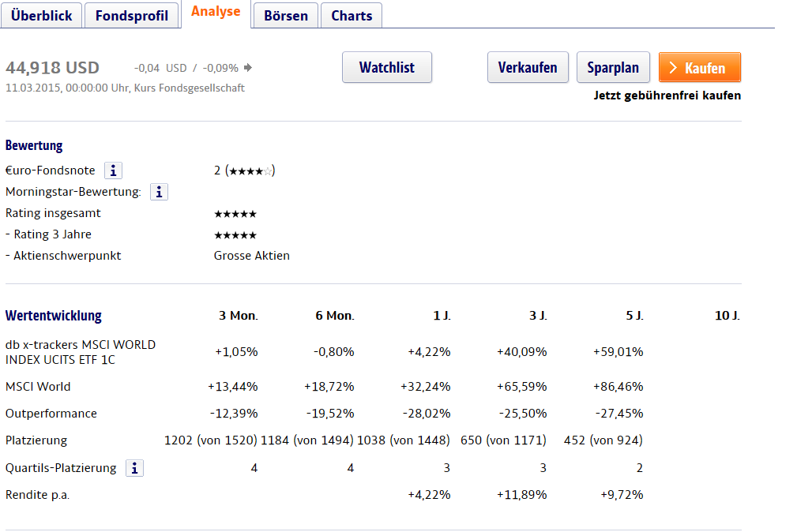
Task: Click fund value -0,80%
Action: [334, 352]
